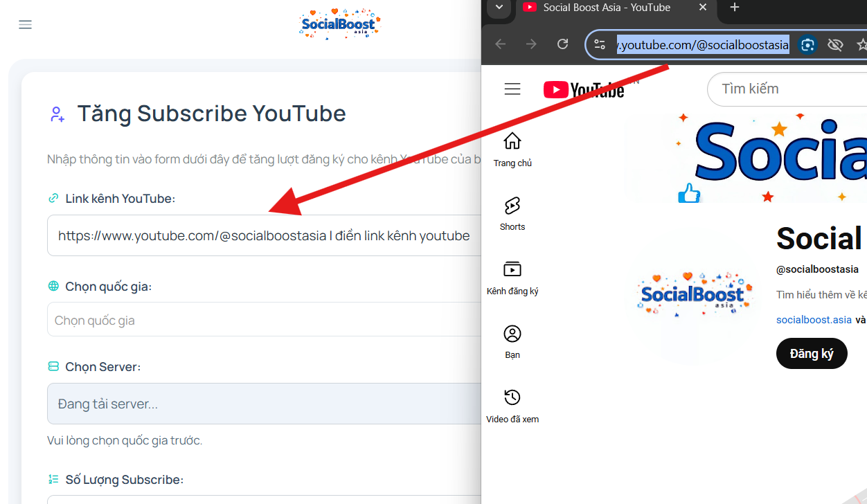Open YouTube Shorts in sidebar
This screenshot has width=867, height=504.
(x=512, y=213)
